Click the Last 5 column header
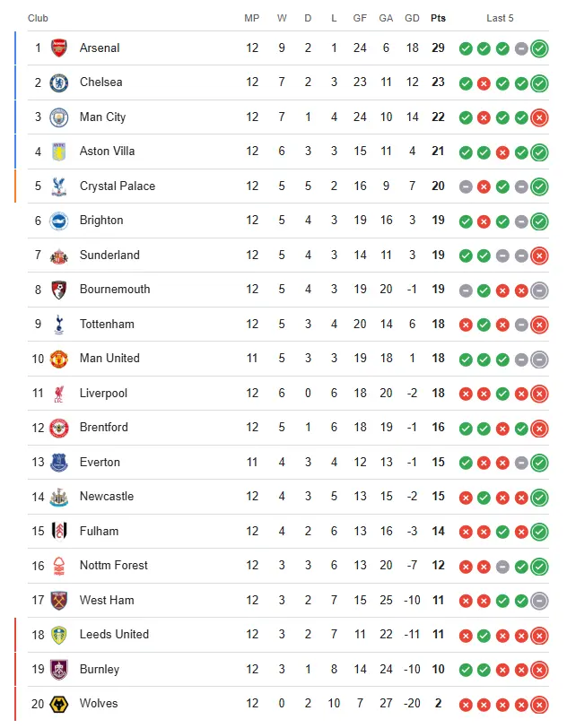Viewport: 567px width, 728px height. pyautogui.click(x=500, y=18)
